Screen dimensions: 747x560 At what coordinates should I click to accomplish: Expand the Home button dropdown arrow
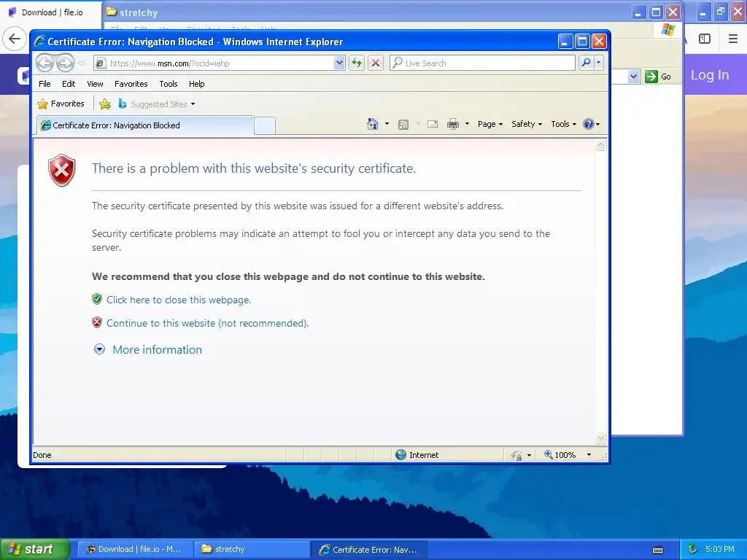[x=387, y=124]
